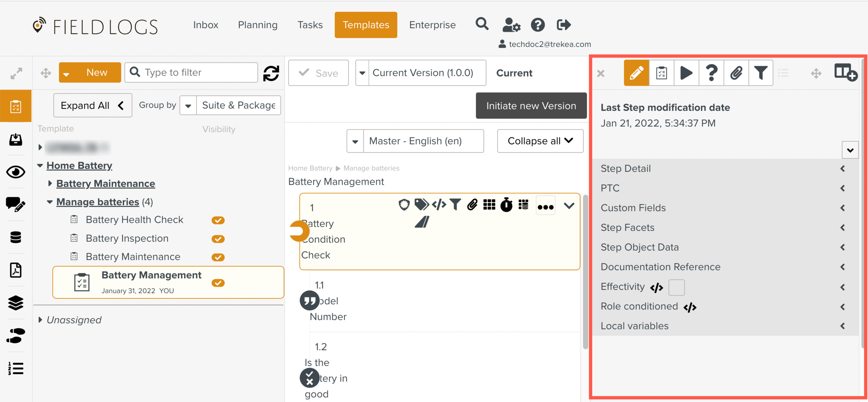Expand the Step Detail section
This screenshot has height=402, width=868.
[x=843, y=169]
